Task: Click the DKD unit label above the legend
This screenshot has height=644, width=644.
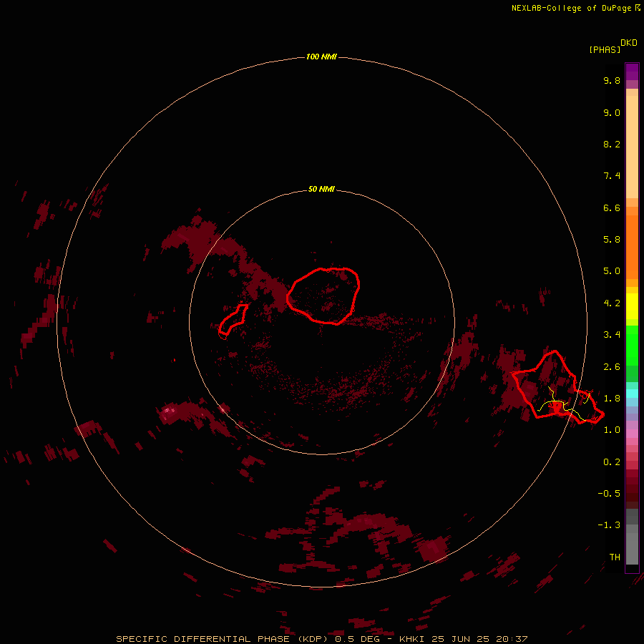Action: [x=629, y=43]
